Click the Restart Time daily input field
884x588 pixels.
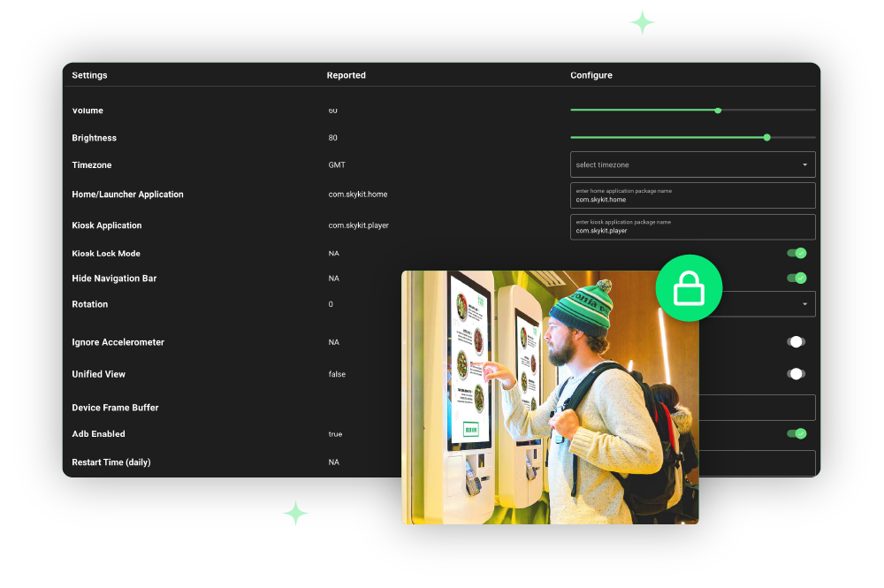(760, 462)
